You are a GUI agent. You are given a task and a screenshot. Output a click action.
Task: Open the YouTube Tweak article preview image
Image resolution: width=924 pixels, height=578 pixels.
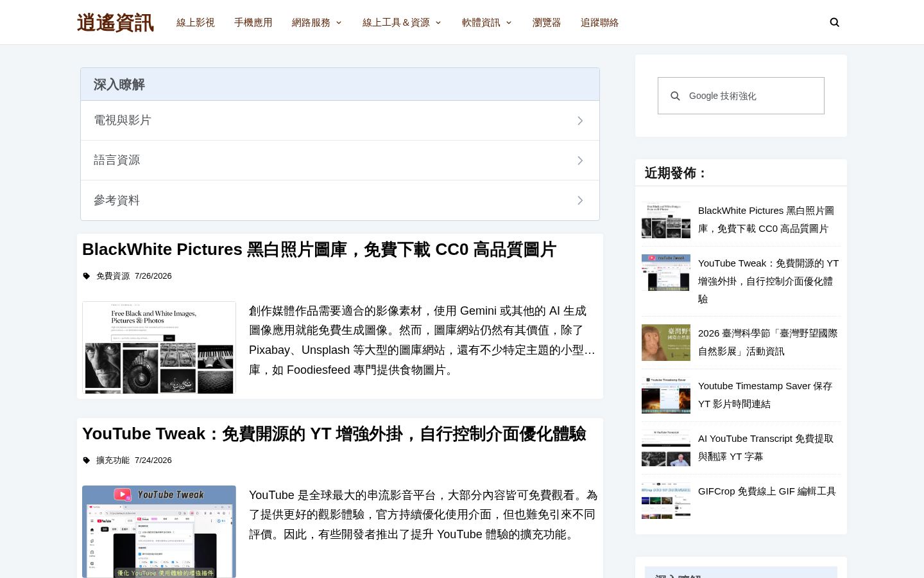coord(159,532)
